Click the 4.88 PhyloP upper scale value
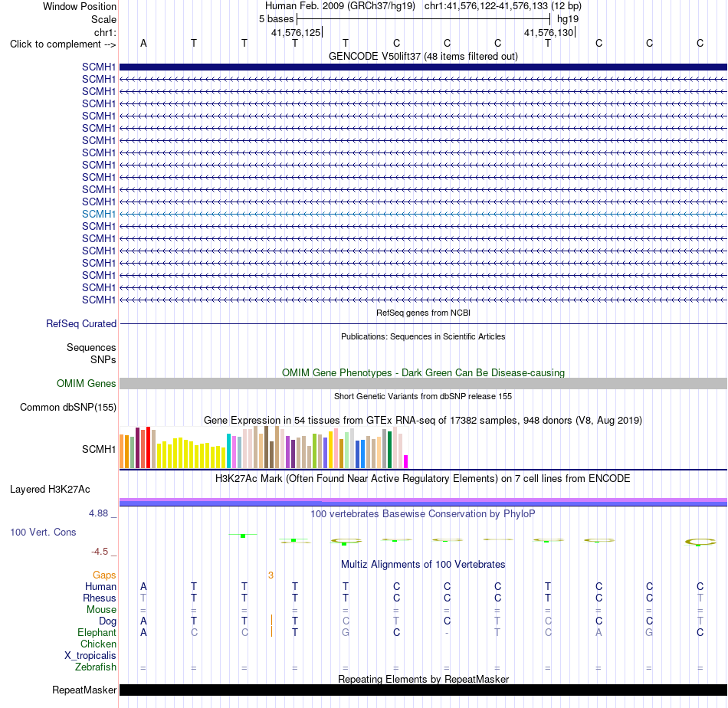Screen dimensions: 728x708 pos(98,513)
